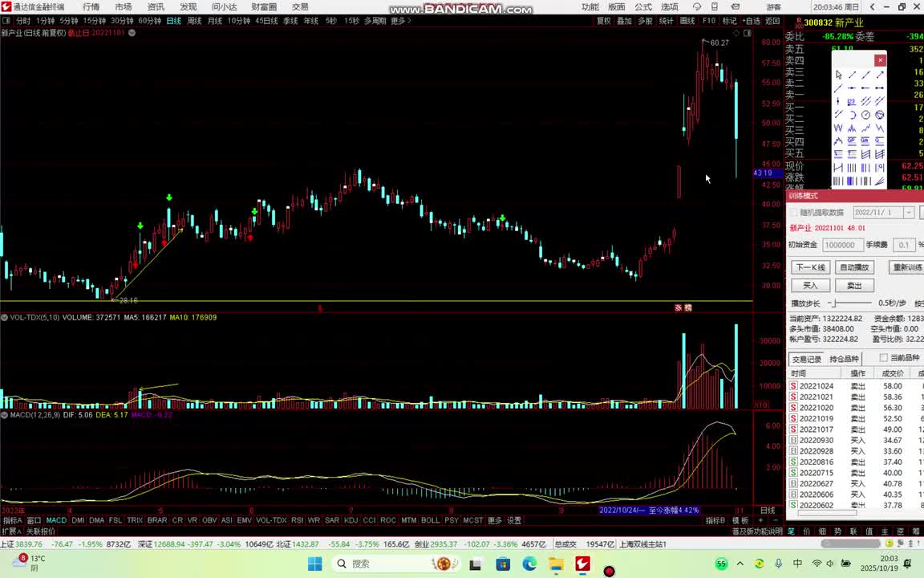Choose the zigzag down wave tool

click(879, 128)
